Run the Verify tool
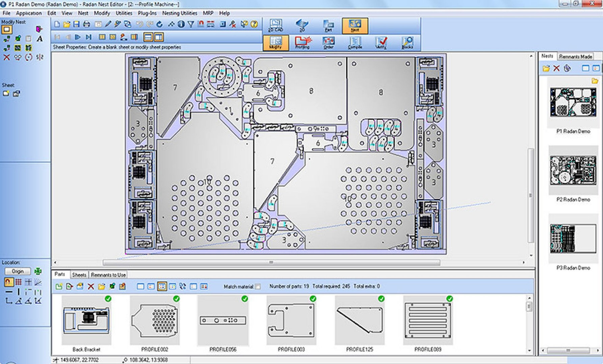Viewport: 603px width, 364px height. (381, 43)
